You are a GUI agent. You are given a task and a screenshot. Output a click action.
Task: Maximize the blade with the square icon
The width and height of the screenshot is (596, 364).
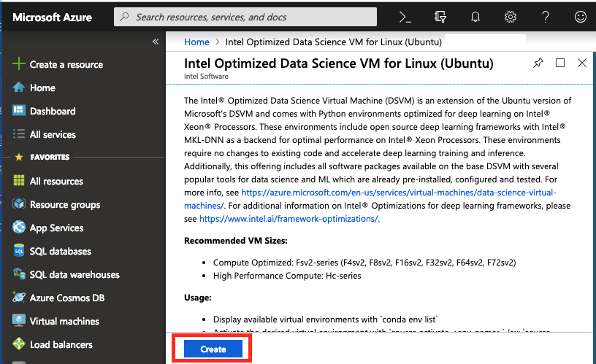[560, 63]
